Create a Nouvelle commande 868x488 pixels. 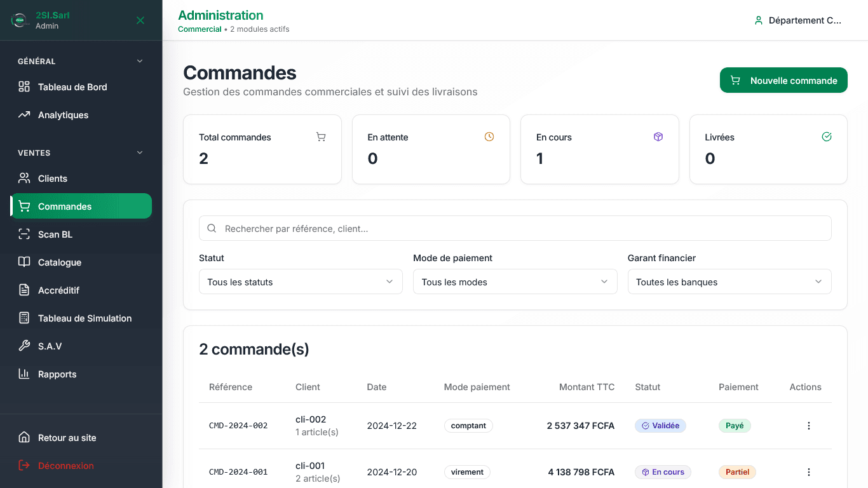click(783, 80)
